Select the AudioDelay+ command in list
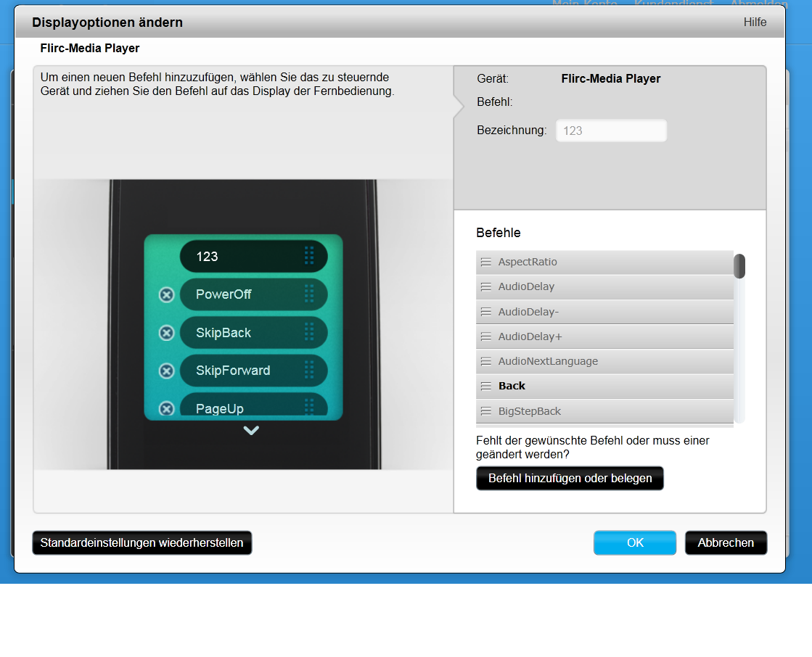812x657 pixels. click(605, 336)
